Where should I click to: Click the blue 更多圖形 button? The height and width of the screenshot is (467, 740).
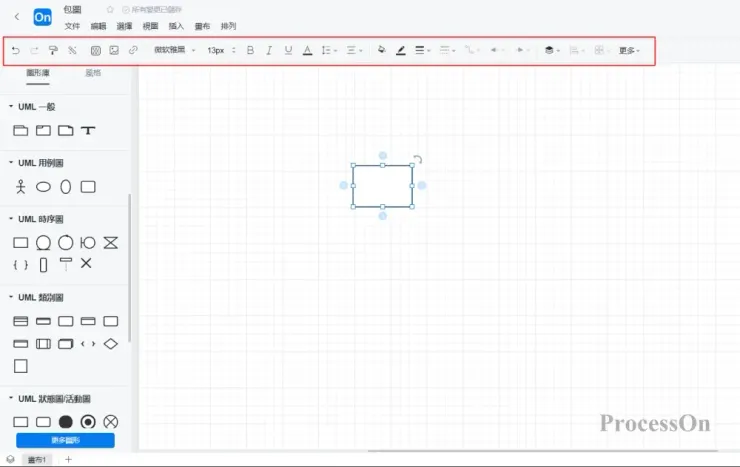66,440
